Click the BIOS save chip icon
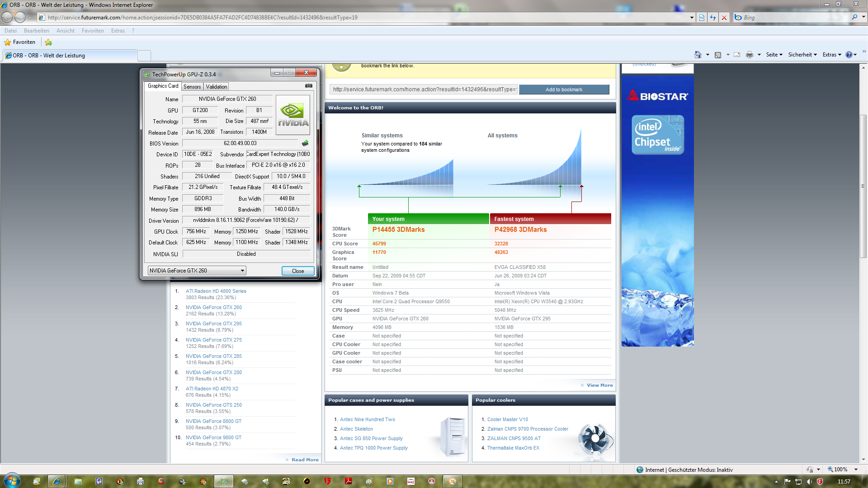The width and height of the screenshot is (868, 488). click(305, 143)
